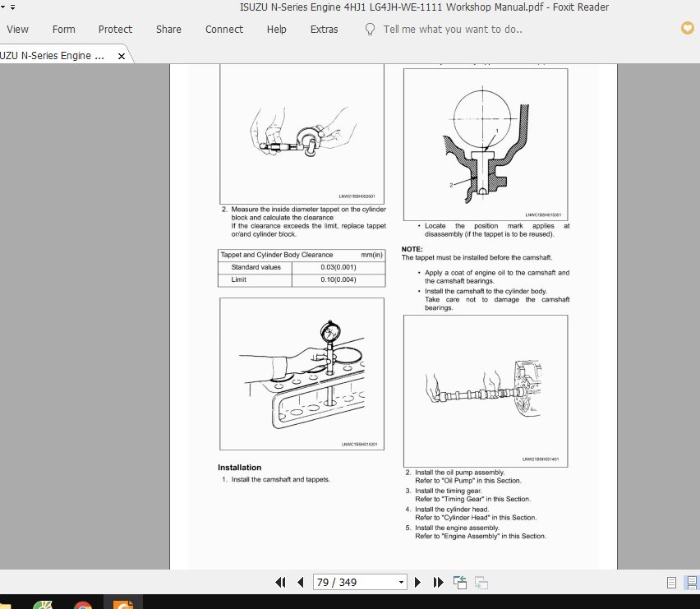Jump to the first page of the manual
This screenshot has width=700, height=609.
281,582
